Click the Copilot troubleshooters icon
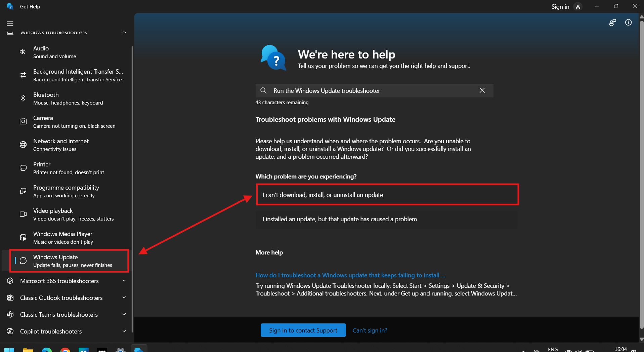 click(x=10, y=331)
